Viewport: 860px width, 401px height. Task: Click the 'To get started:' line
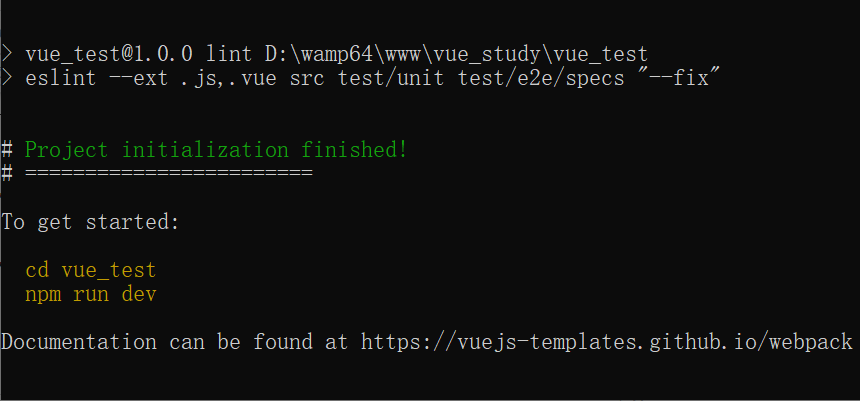(x=90, y=222)
